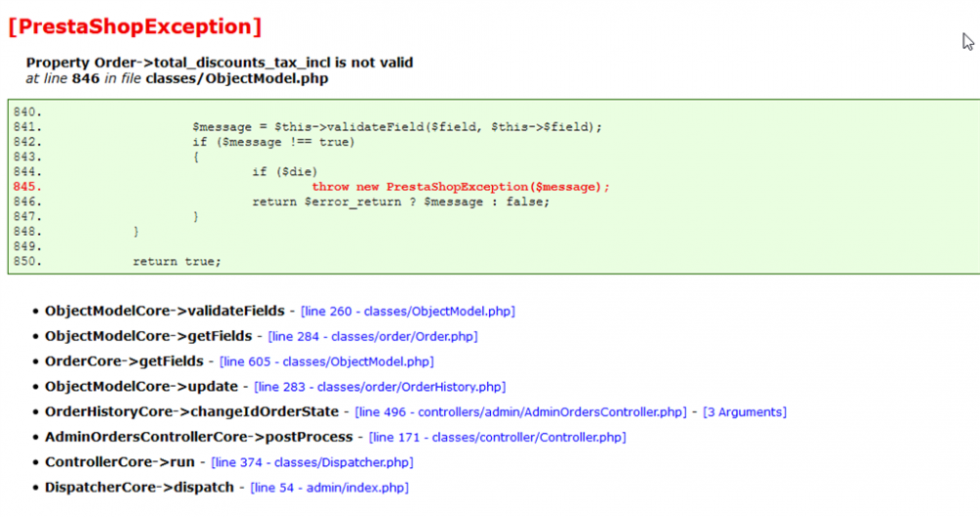Click ObjectModelCore->getFields trace entry
This screenshot has width=980, height=517.
click(148, 336)
